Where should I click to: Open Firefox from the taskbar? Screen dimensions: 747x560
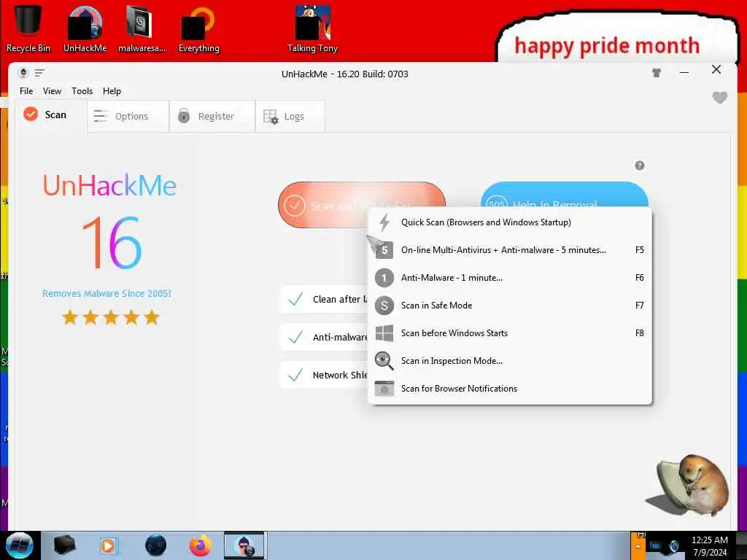[200, 545]
